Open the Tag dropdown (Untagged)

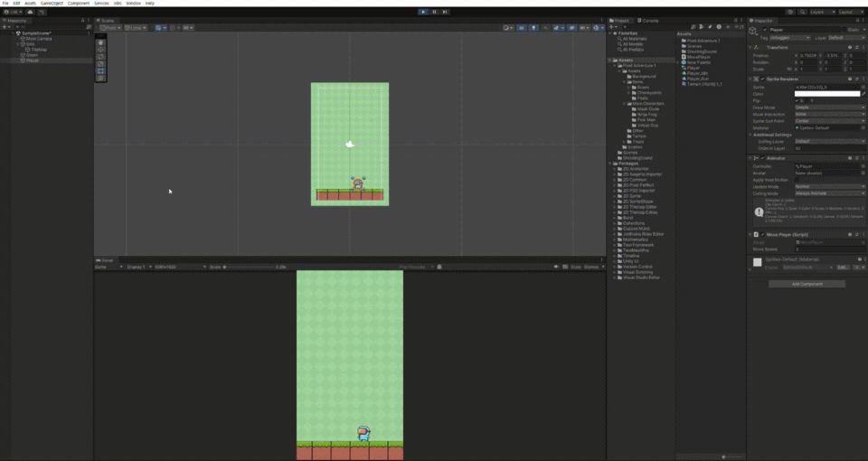click(790, 38)
